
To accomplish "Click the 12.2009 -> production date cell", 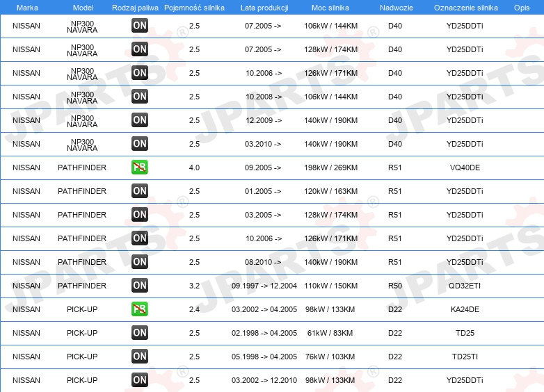I will [264, 121].
